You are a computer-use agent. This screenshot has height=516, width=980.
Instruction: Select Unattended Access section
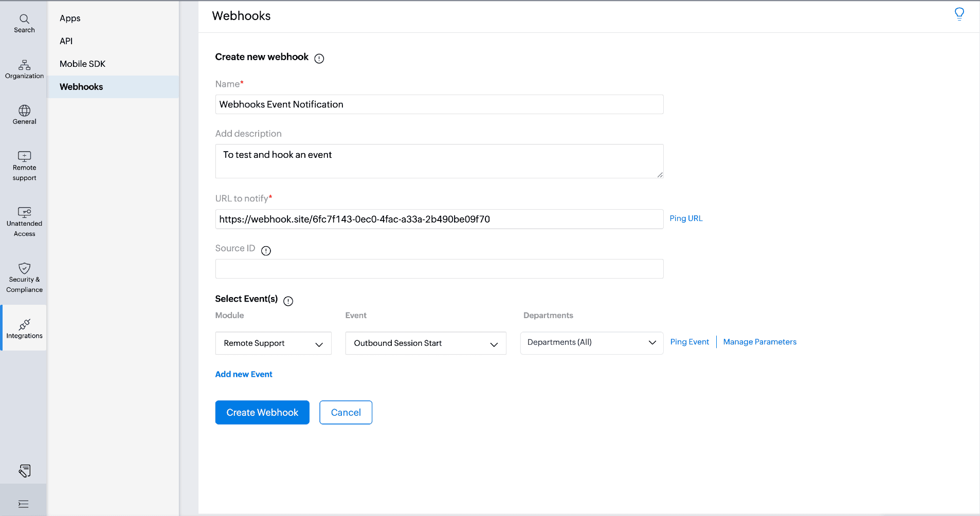[x=24, y=222]
